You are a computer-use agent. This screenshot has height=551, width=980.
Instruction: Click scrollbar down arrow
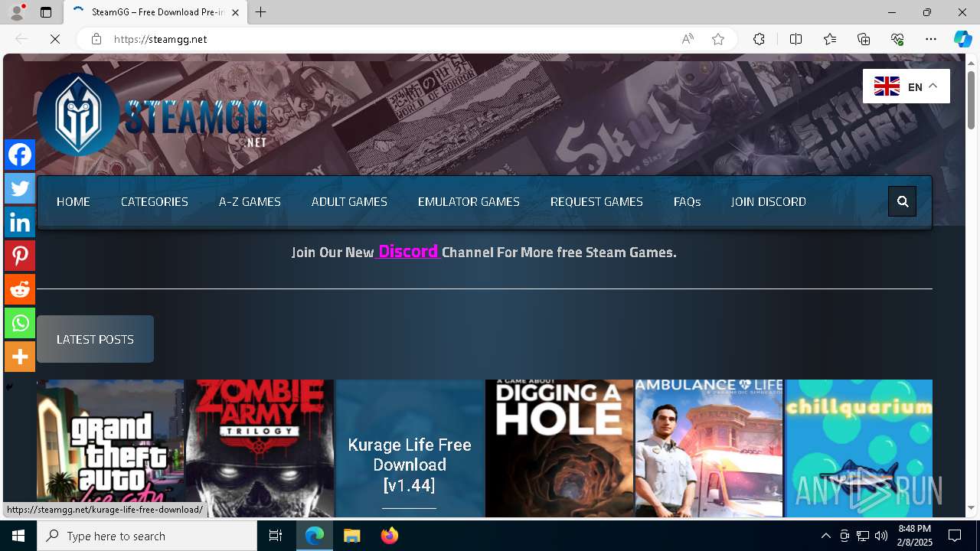[971, 507]
